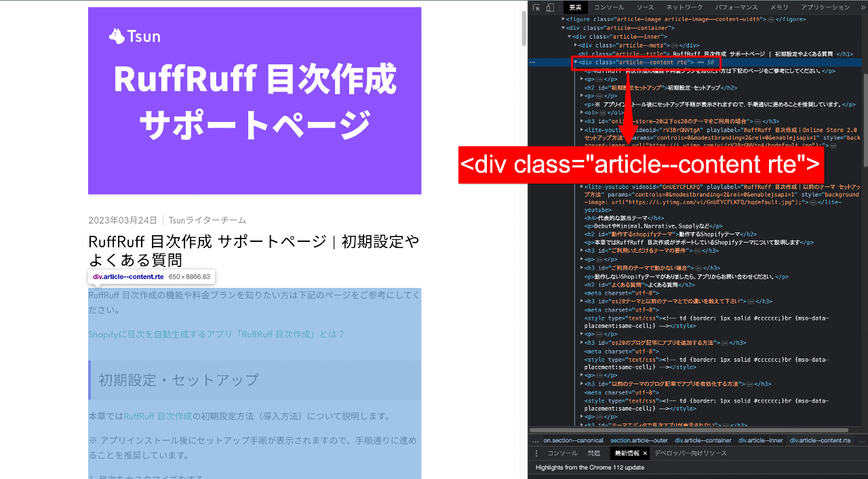Open the drawer 問題 tab
868x479 pixels.
click(594, 453)
